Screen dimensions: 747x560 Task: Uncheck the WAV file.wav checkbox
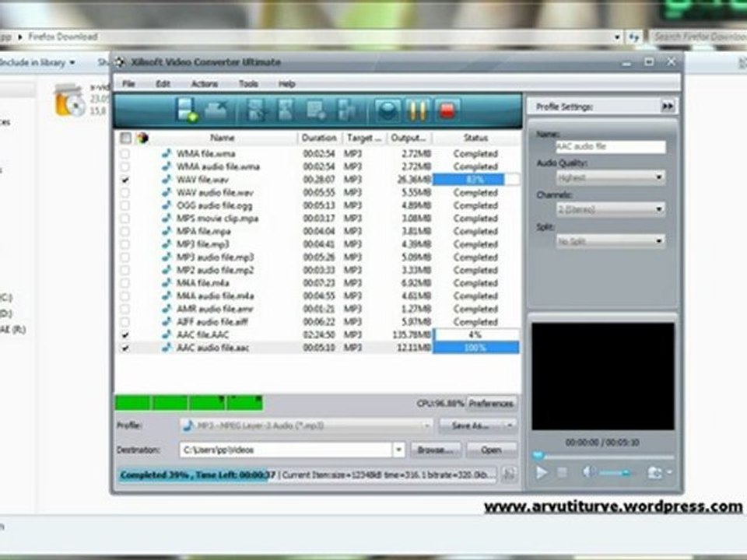pos(124,180)
